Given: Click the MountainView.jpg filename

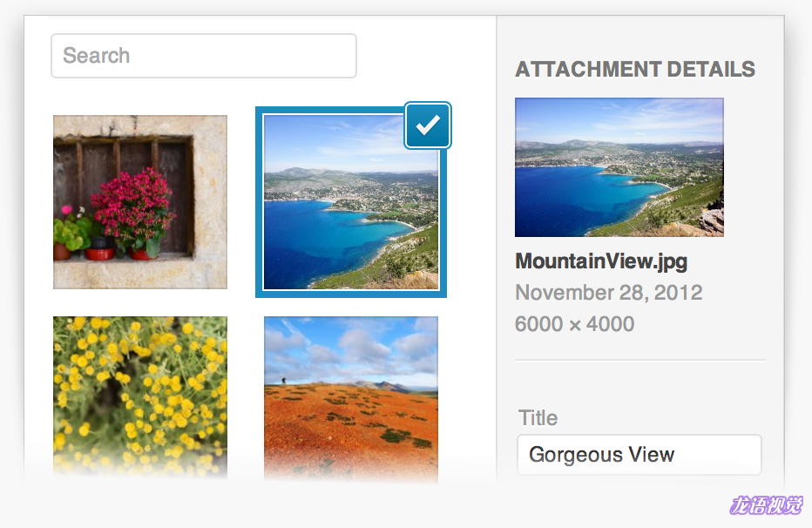Looking at the screenshot, I should [x=601, y=261].
